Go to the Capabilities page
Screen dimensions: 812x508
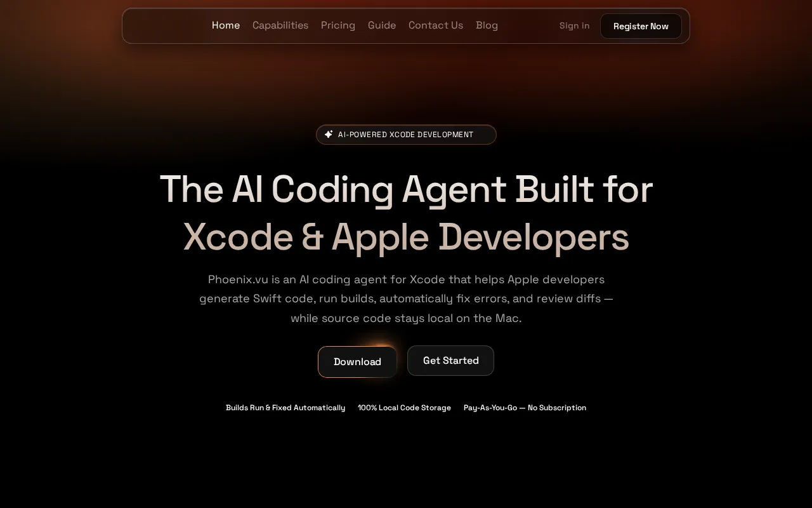click(280, 25)
